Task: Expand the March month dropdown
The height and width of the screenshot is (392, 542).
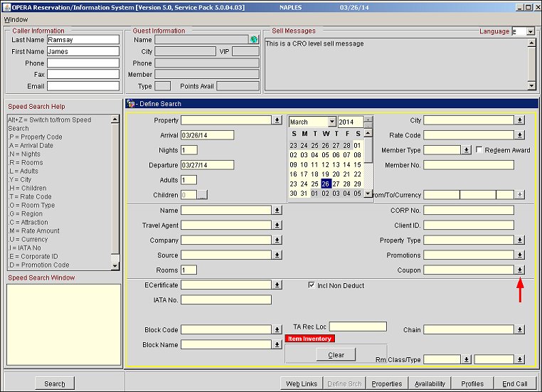Action: (331, 122)
